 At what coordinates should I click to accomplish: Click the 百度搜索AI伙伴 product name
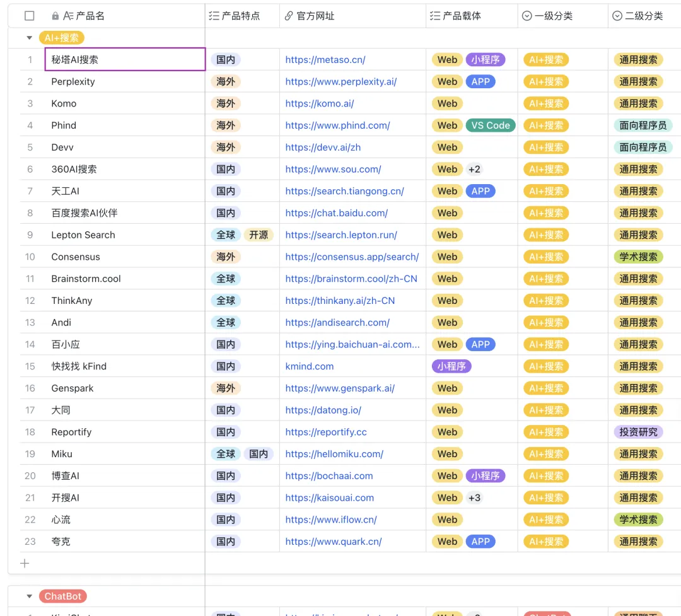pyautogui.click(x=84, y=213)
